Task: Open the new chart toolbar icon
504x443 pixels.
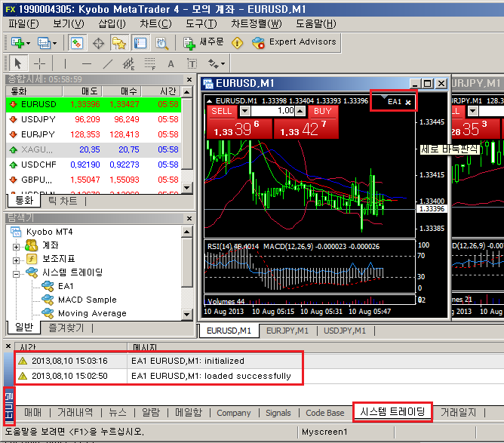Action: (17, 43)
